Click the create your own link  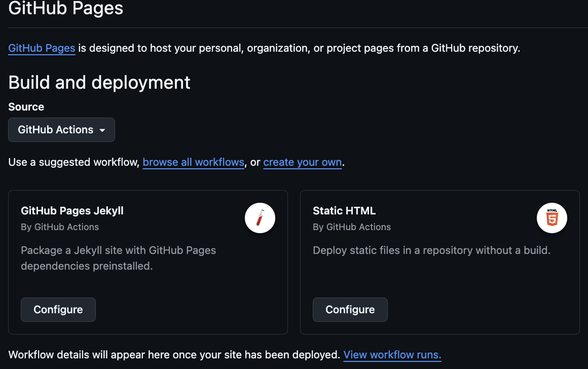pyautogui.click(x=303, y=163)
